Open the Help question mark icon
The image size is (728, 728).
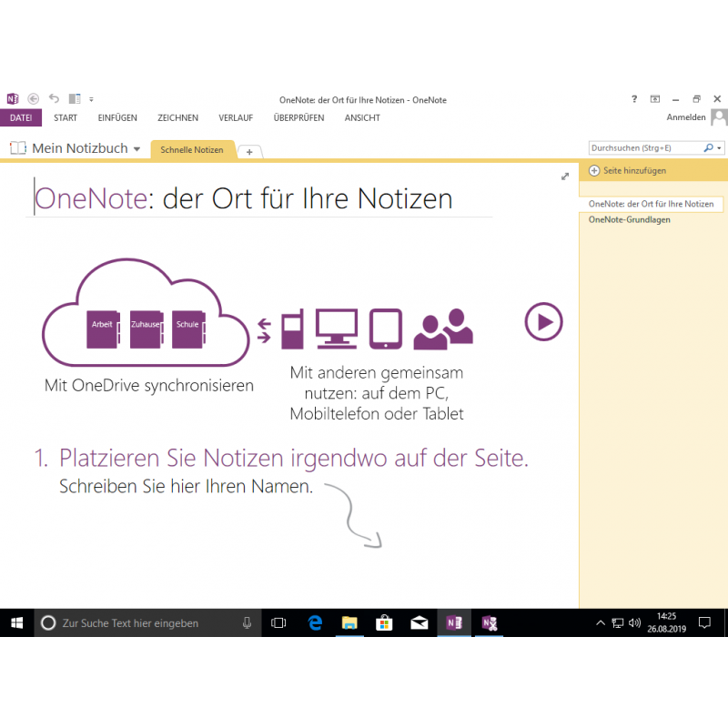[634, 99]
